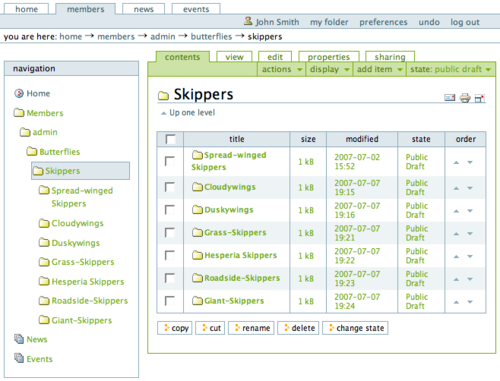This screenshot has height=381, width=500.
Task: Expand the add item dropdown
Action: click(x=380, y=69)
